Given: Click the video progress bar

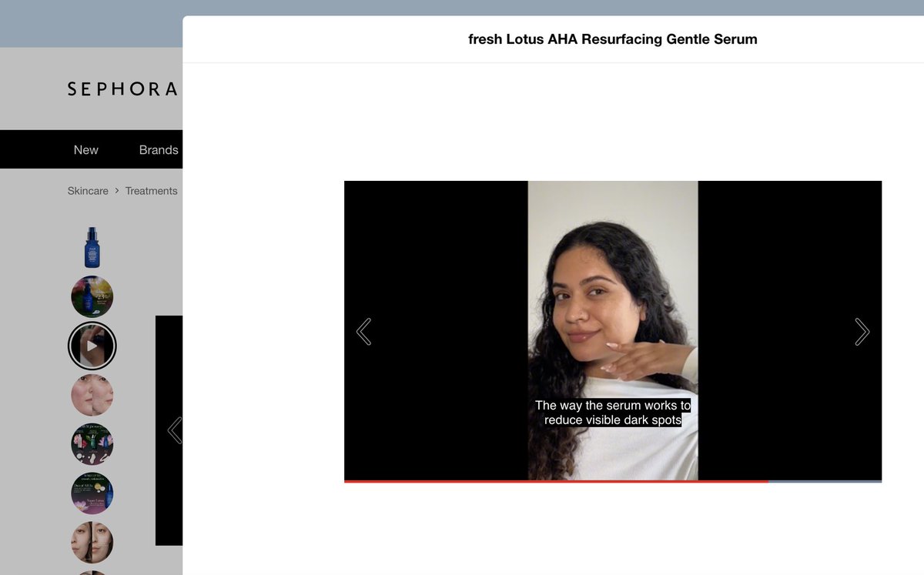Looking at the screenshot, I should [613, 481].
